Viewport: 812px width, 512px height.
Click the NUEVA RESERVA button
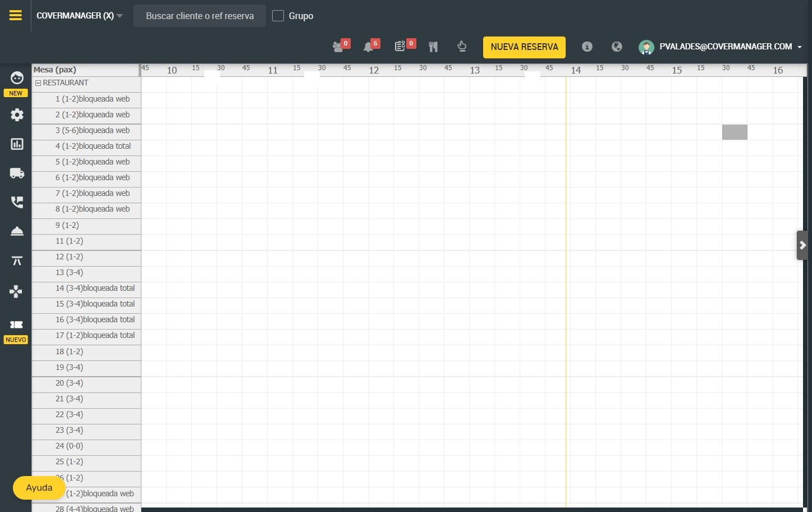[x=524, y=47]
